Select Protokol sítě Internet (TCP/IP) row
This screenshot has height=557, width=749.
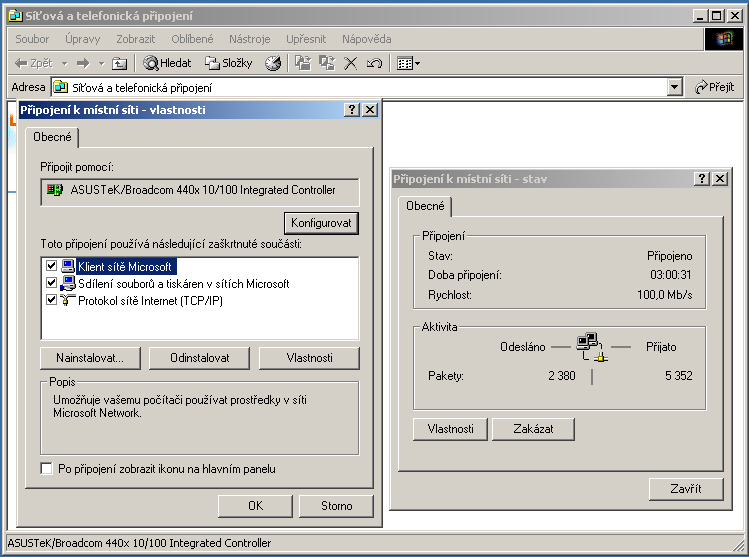pyautogui.click(x=150, y=301)
